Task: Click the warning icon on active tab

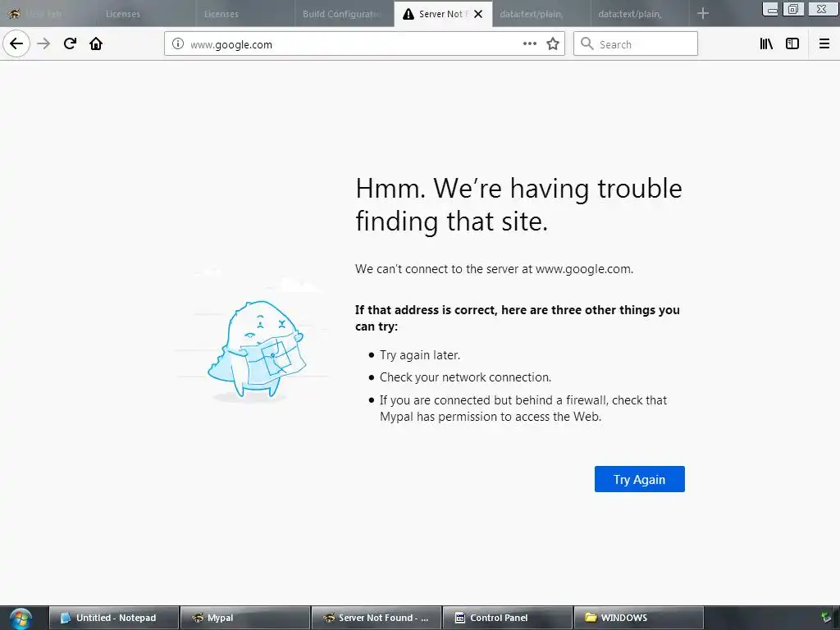Action: pyautogui.click(x=409, y=14)
